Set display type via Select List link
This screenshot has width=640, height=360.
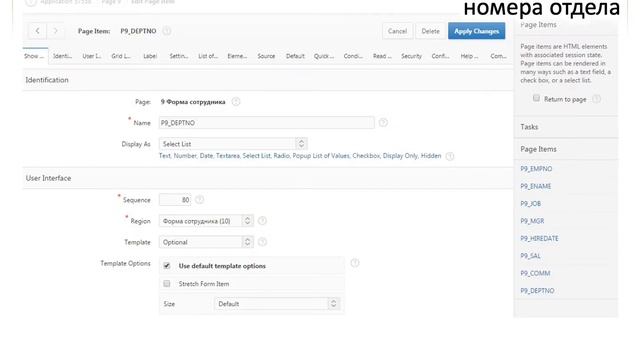tap(256, 156)
